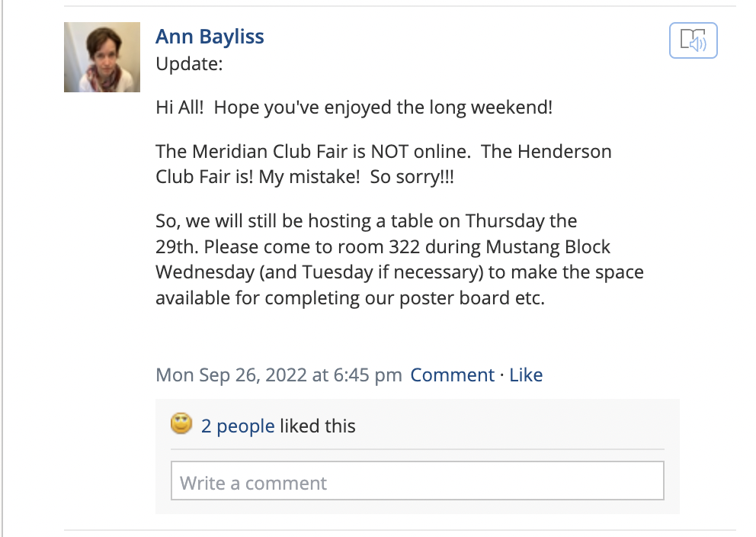Click the word "Henderson" in the post

click(x=564, y=151)
